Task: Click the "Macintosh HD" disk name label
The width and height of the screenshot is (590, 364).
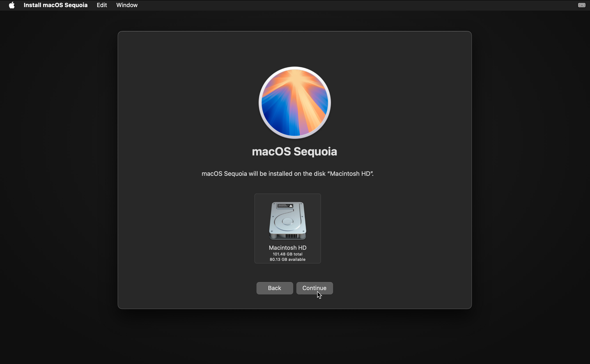Action: pos(287,248)
